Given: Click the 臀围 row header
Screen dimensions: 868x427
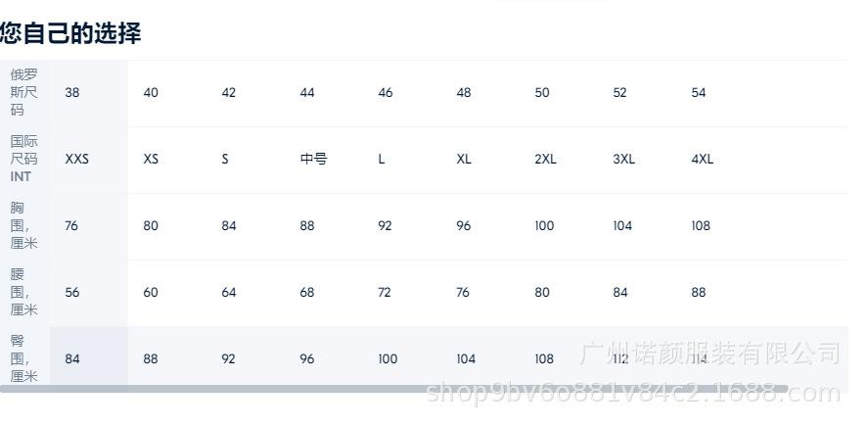Looking at the screenshot, I should point(24,358).
